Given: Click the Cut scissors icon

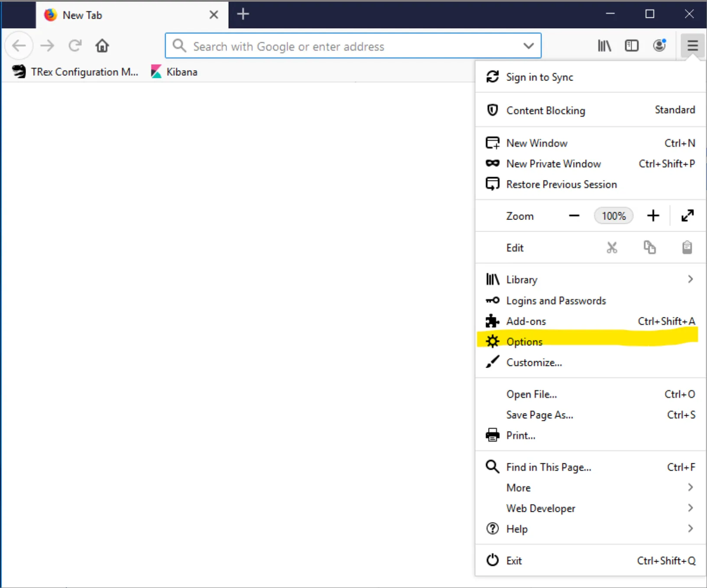Looking at the screenshot, I should (612, 248).
